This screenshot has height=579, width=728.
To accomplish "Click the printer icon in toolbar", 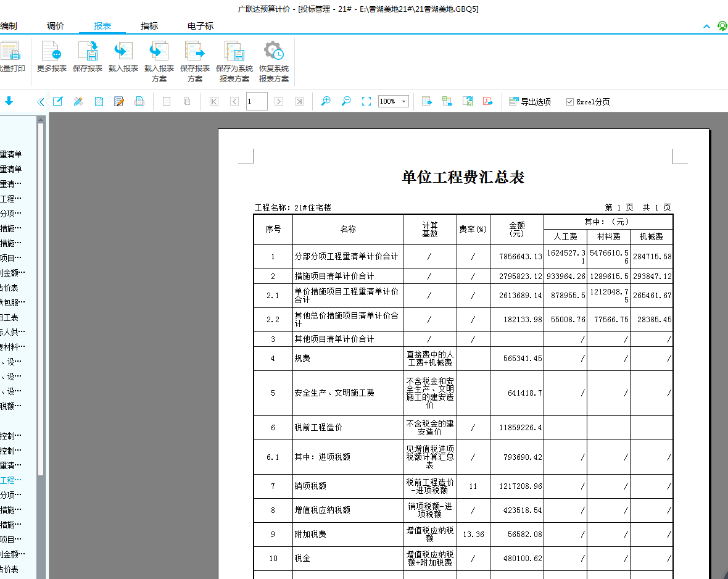I will [139, 101].
